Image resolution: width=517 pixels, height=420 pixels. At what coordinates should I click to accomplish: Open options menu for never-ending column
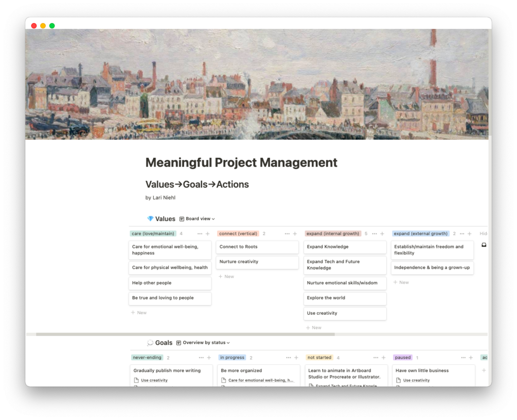[x=201, y=357]
